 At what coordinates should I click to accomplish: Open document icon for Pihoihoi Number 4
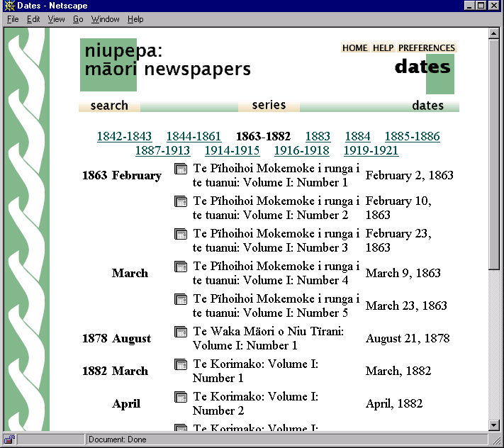coord(181,267)
